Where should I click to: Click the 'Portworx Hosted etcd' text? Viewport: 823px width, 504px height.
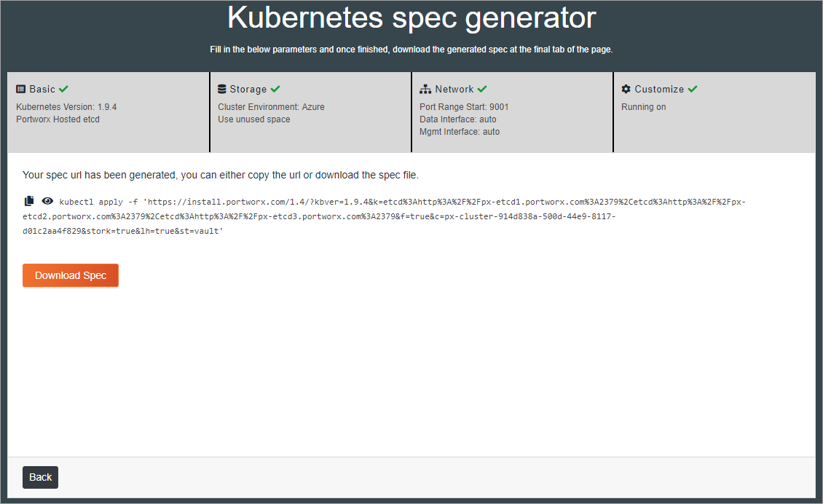coord(58,119)
